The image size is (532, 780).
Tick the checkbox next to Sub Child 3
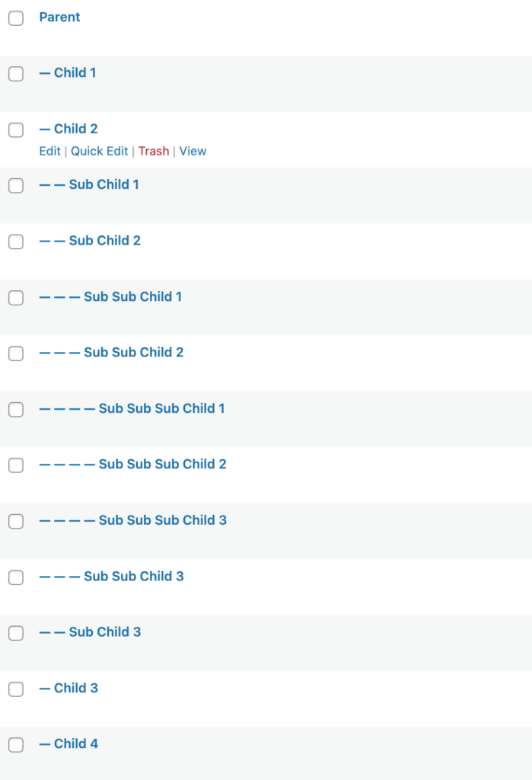(15, 632)
